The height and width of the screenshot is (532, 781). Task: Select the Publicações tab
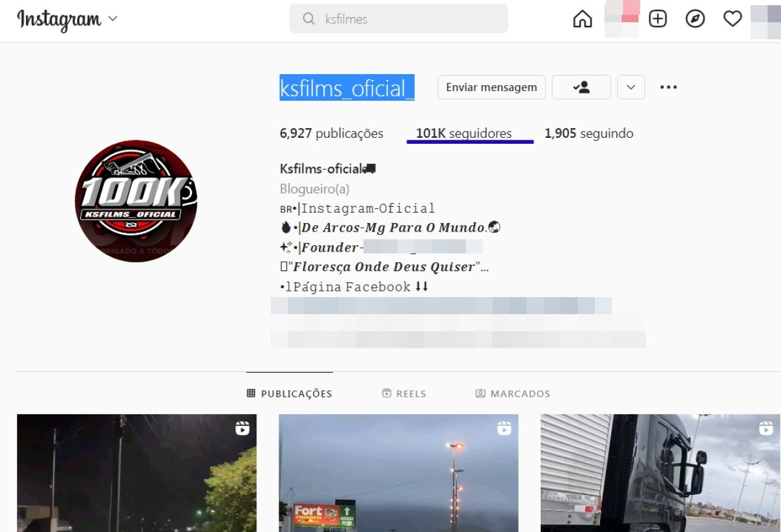[290, 393]
